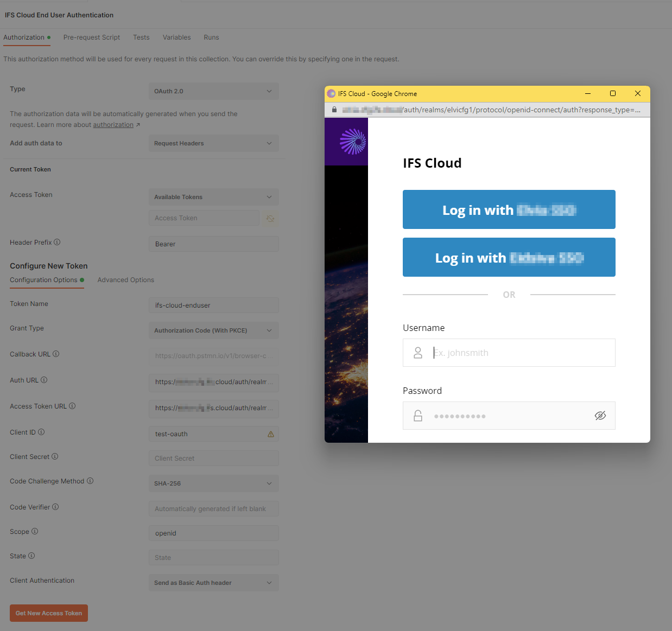Screen dimensions: 672x631
Task: Follow the authorization learn more link
Action: tap(113, 125)
